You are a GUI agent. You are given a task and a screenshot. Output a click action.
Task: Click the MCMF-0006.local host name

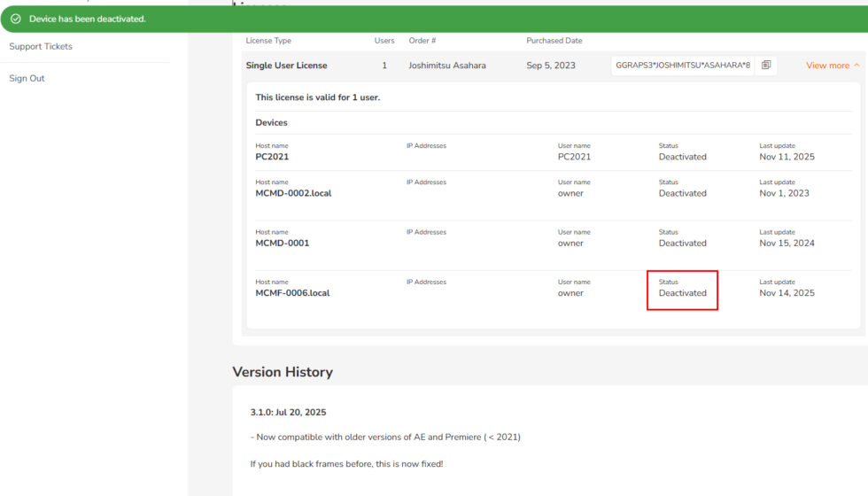pos(292,293)
